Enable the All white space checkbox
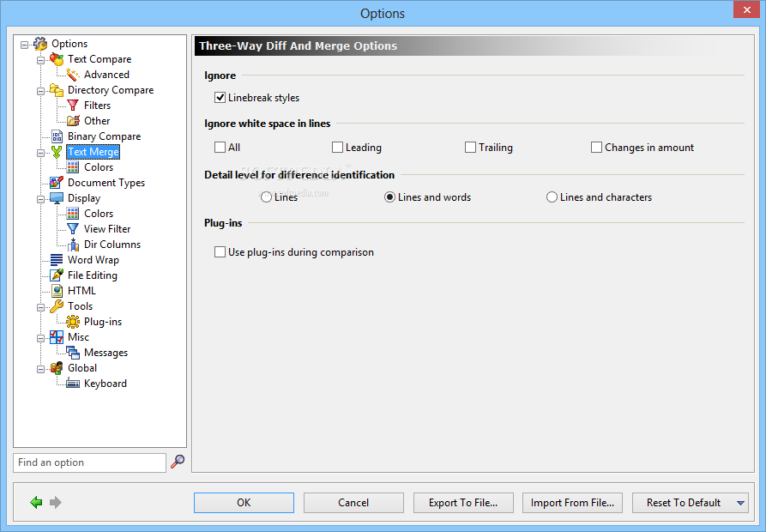This screenshot has width=766, height=532. pos(220,148)
